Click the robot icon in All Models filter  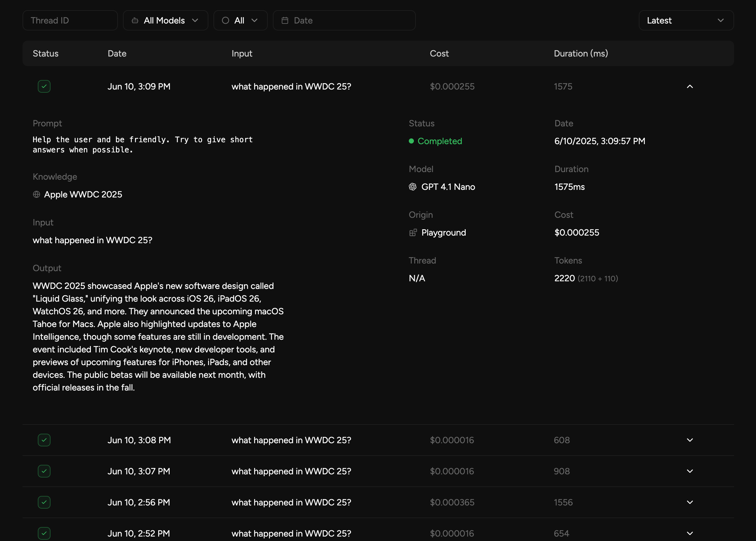(135, 21)
